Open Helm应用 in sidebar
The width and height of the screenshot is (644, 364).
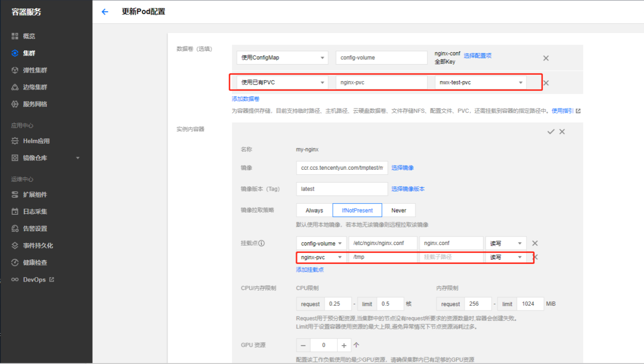[36, 141]
